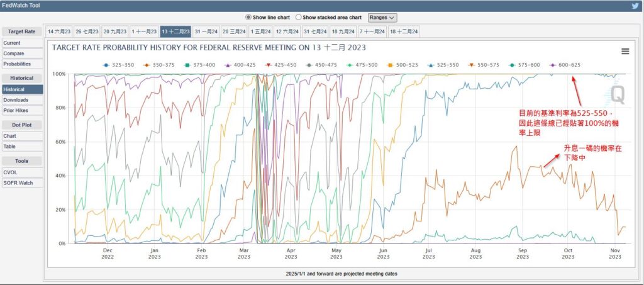Open the Ranges dropdown
This screenshot has width=644, height=285.
pos(382,18)
